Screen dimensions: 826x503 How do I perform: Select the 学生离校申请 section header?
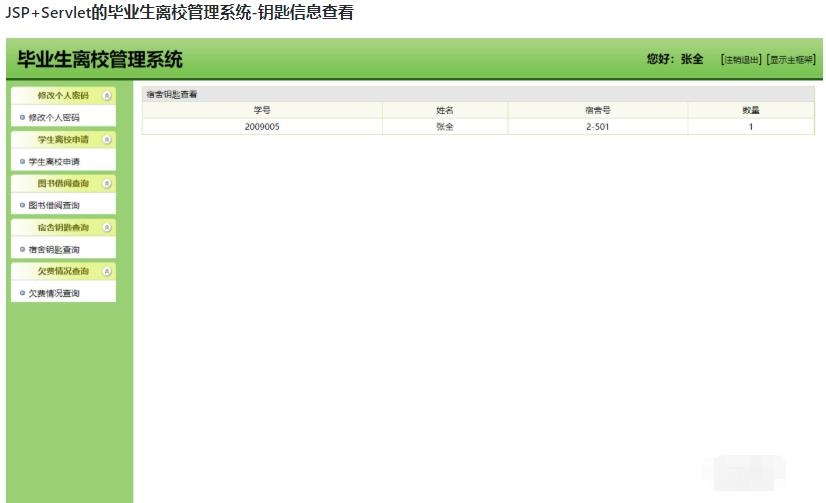point(63,140)
